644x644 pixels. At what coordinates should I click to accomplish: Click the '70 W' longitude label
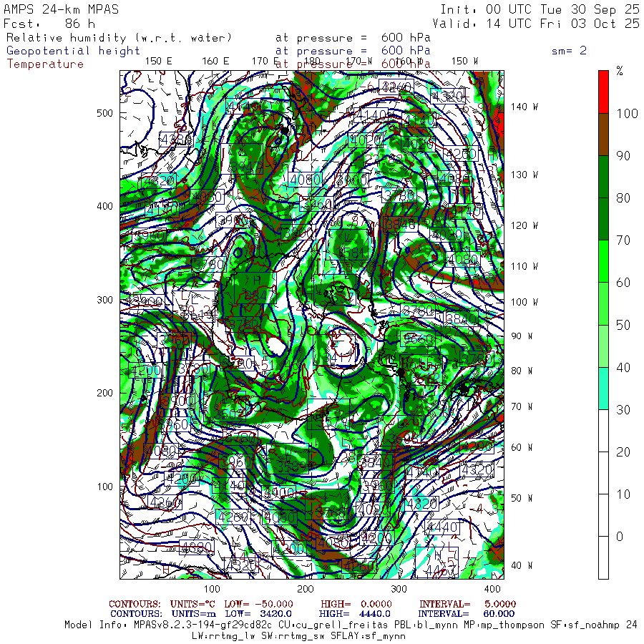pyautogui.click(x=522, y=406)
